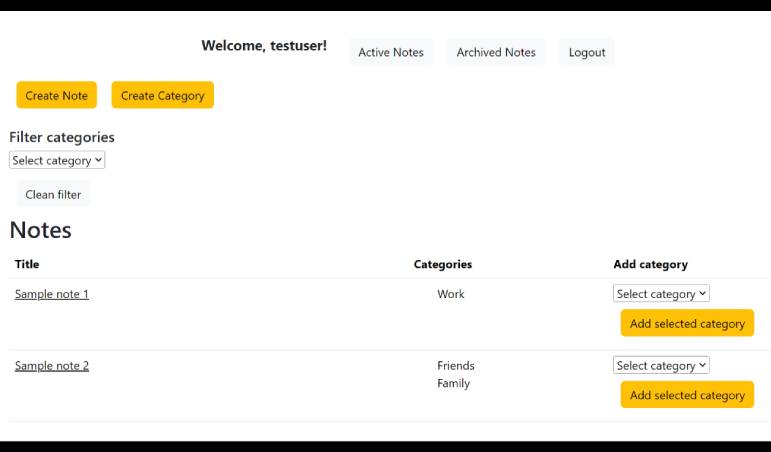Switch to Archived Notes view

pyautogui.click(x=496, y=52)
